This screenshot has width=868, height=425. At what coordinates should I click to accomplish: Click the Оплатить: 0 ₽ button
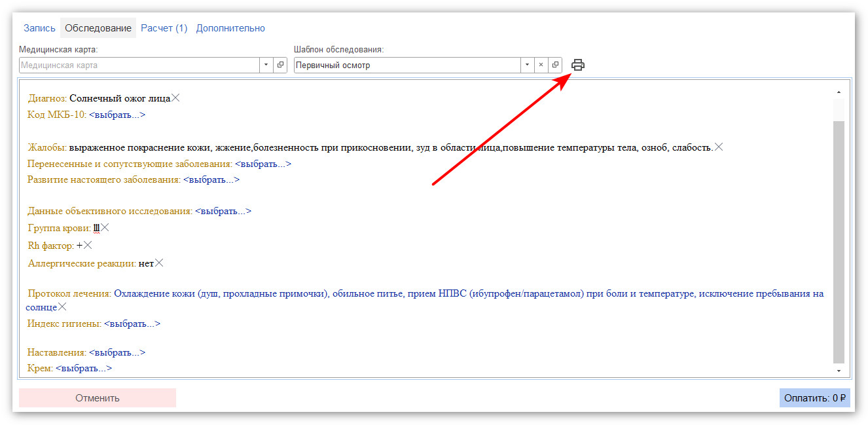[814, 397]
